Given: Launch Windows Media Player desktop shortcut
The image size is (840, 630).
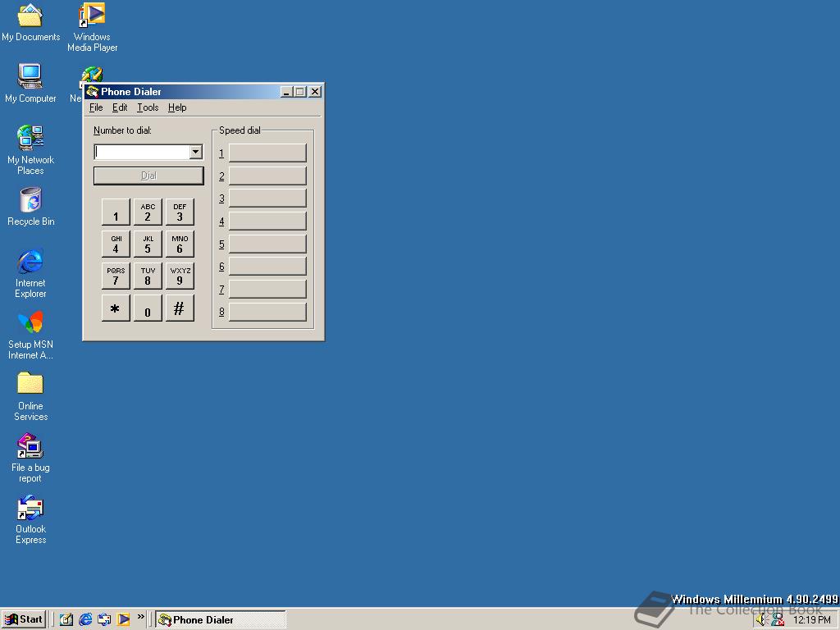Looking at the screenshot, I should pyautogui.click(x=92, y=27).
